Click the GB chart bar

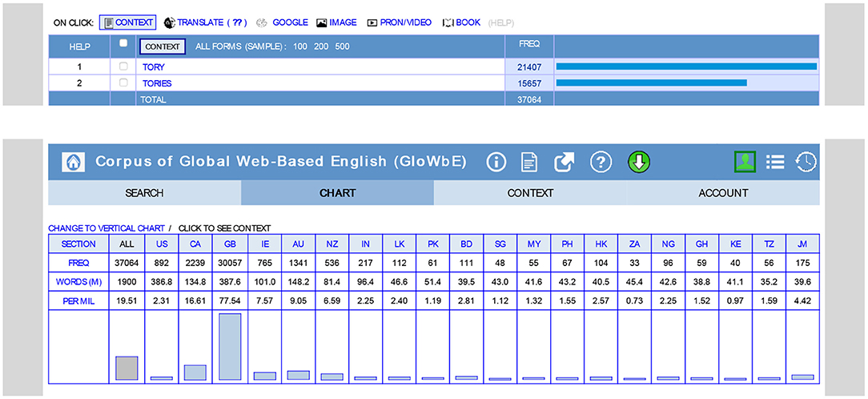coord(230,347)
